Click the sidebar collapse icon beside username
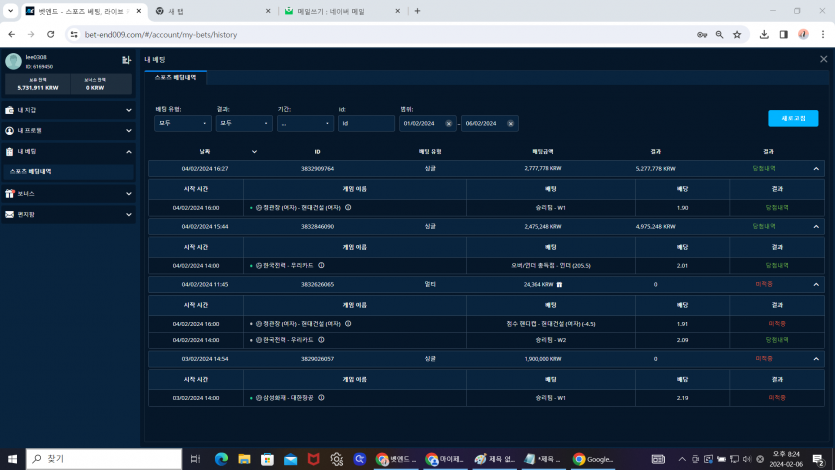The width and height of the screenshot is (835, 470). pyautogui.click(x=126, y=60)
